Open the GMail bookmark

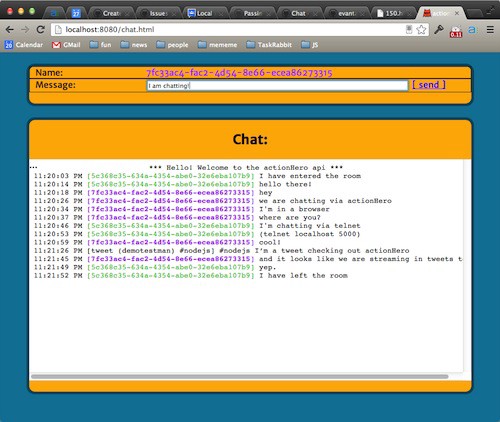pyautogui.click(x=66, y=45)
